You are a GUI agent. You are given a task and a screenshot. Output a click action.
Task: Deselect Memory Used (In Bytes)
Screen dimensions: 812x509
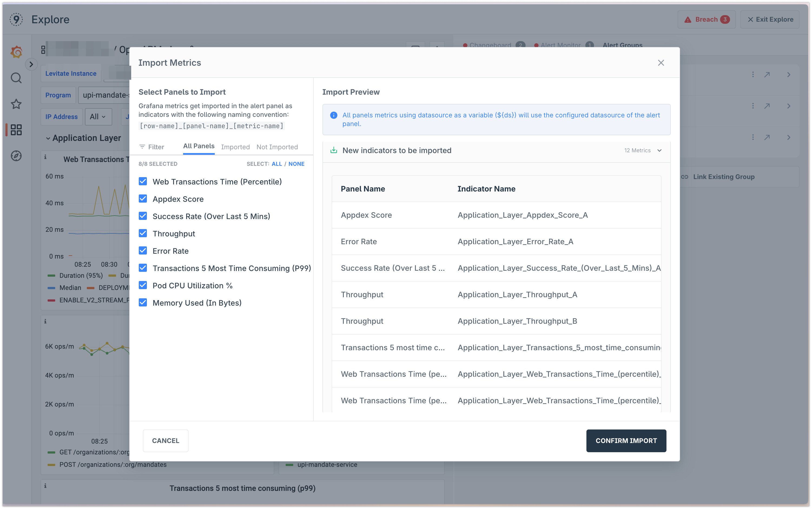coord(143,302)
